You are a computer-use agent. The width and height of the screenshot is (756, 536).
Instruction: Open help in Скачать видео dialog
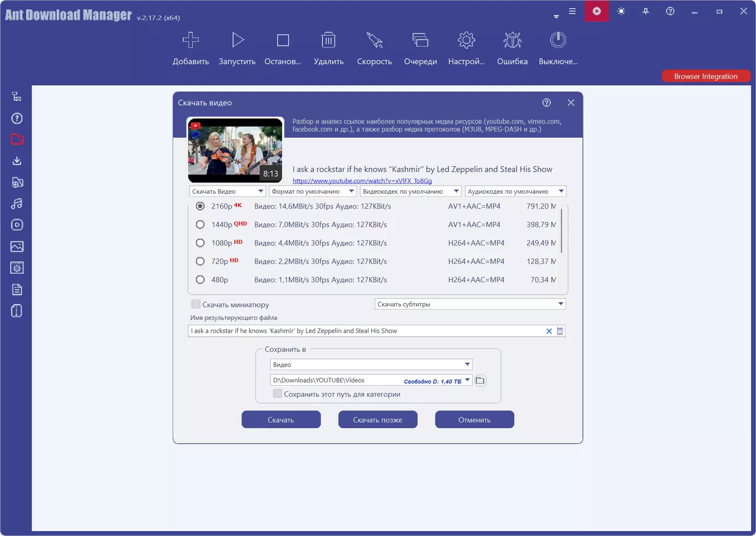click(x=547, y=102)
